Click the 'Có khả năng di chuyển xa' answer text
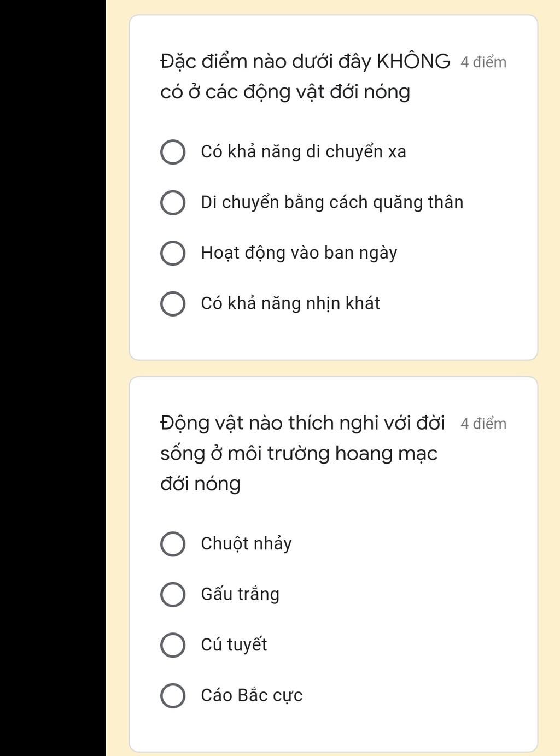Screen dimensions: 560x756 click(x=304, y=151)
